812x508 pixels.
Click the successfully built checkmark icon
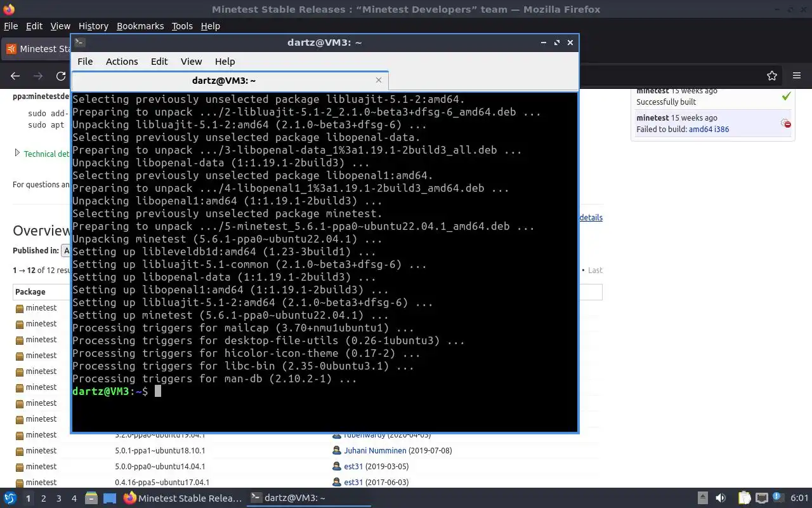click(786, 96)
